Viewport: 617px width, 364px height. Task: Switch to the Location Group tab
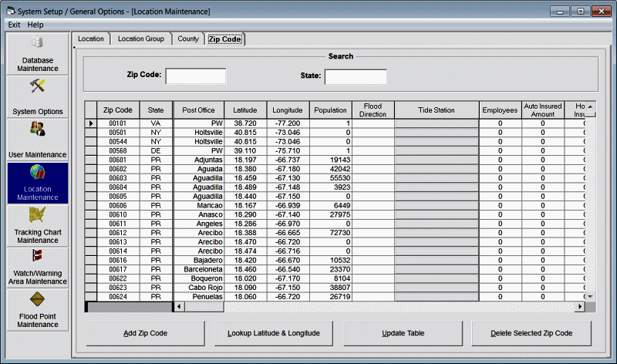[x=140, y=39]
